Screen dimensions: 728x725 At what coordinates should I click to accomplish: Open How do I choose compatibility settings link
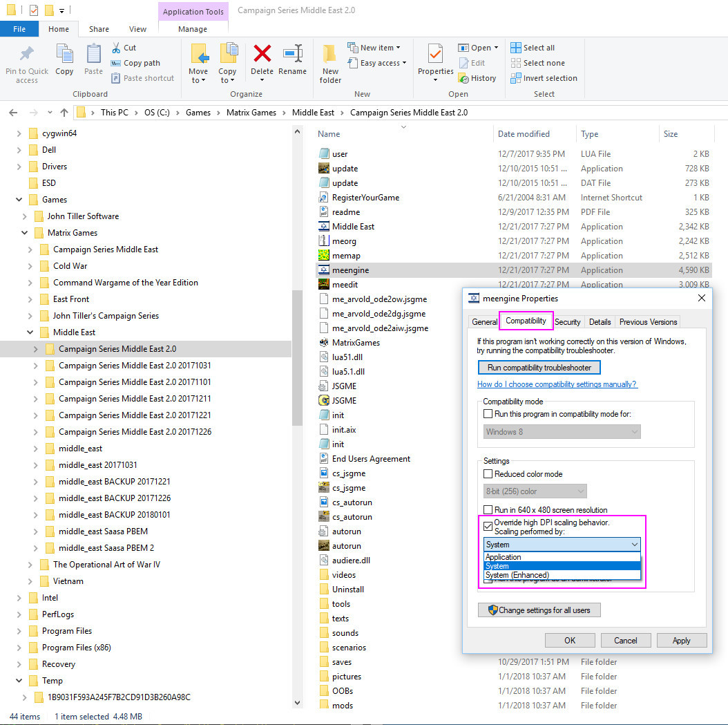click(557, 384)
